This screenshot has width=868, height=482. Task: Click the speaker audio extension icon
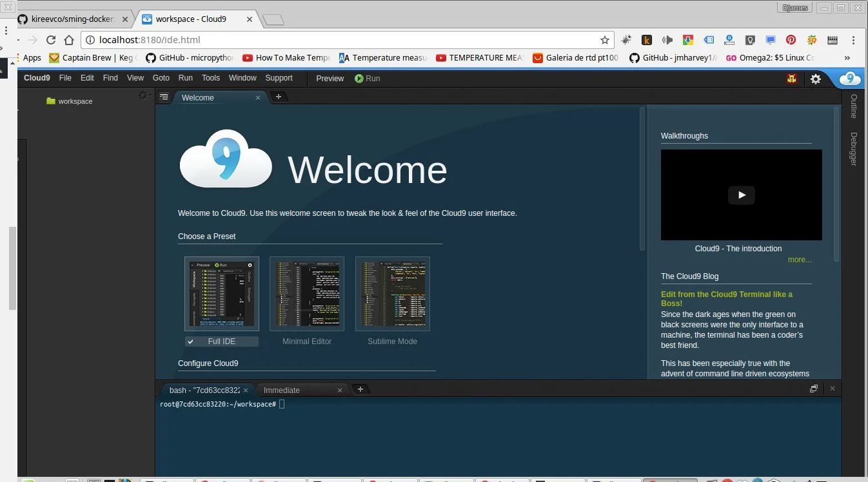click(667, 40)
